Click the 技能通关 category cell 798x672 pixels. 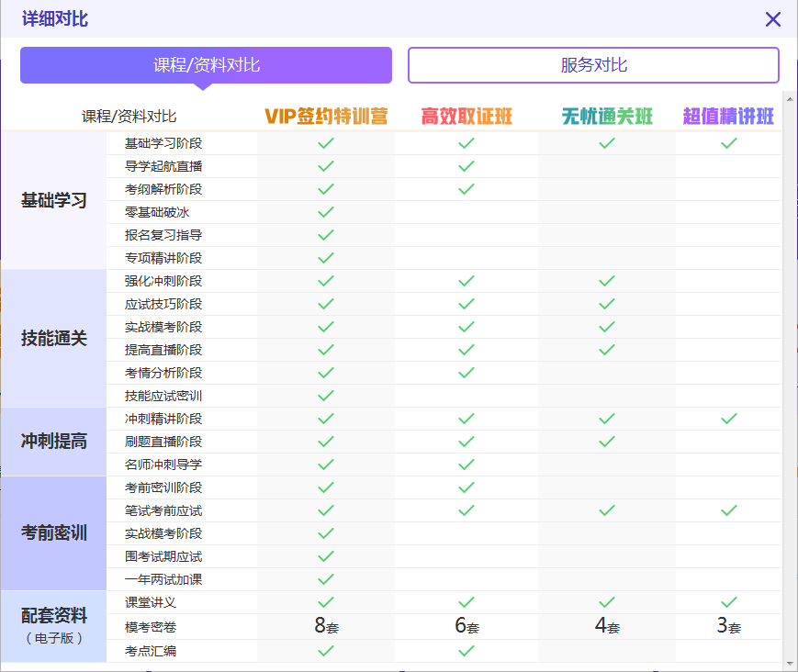coord(54,338)
